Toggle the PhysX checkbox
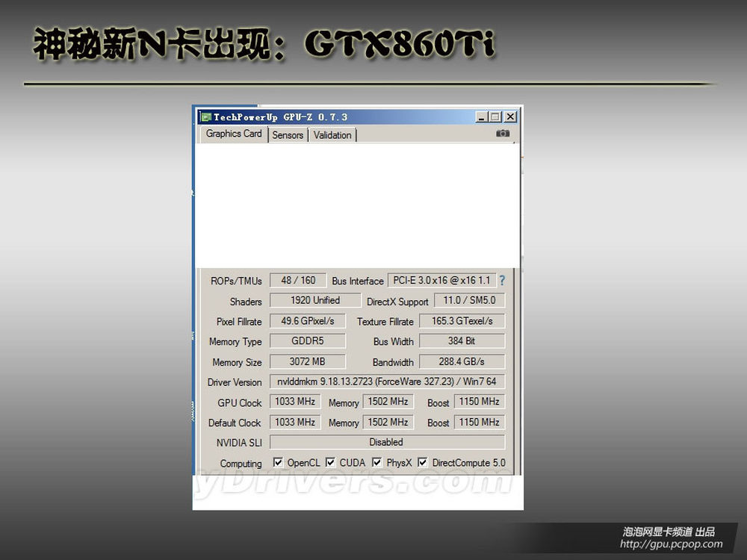Screen dimensions: 747x560 pos(376,462)
